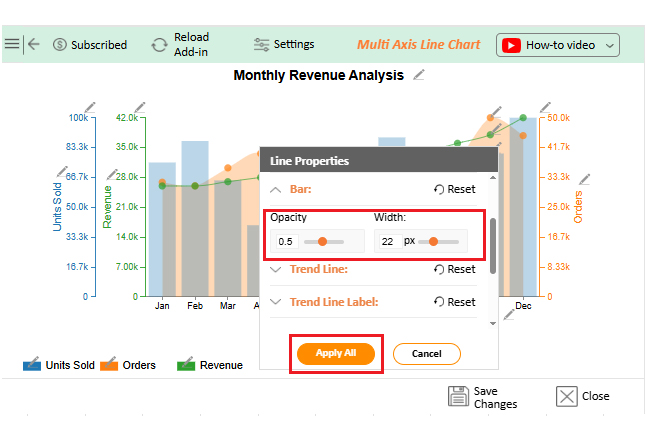Edit chart title with pencil icon
646x446 pixels.
419,76
